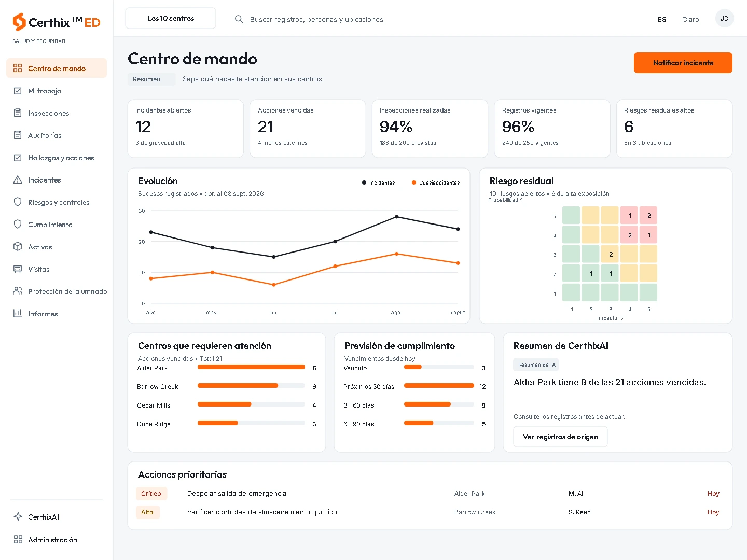Click the Activos cube icon
Image resolution: width=747 pixels, height=560 pixels.
18,247
